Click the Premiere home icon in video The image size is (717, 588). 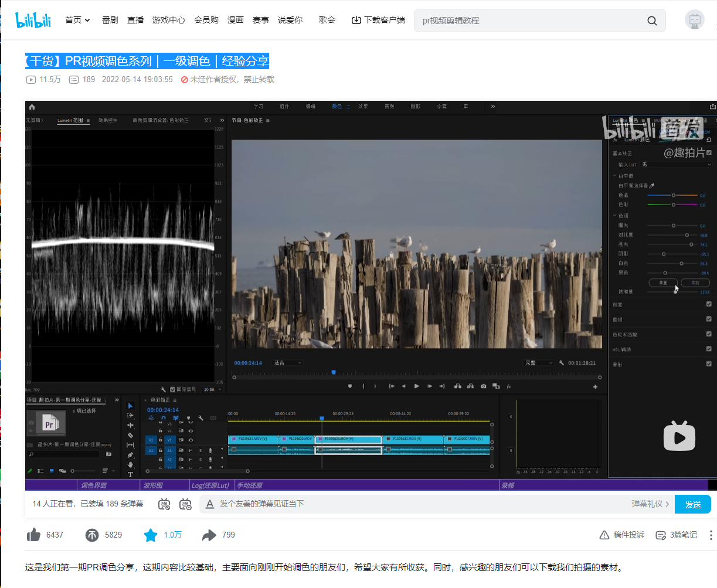[x=32, y=107]
